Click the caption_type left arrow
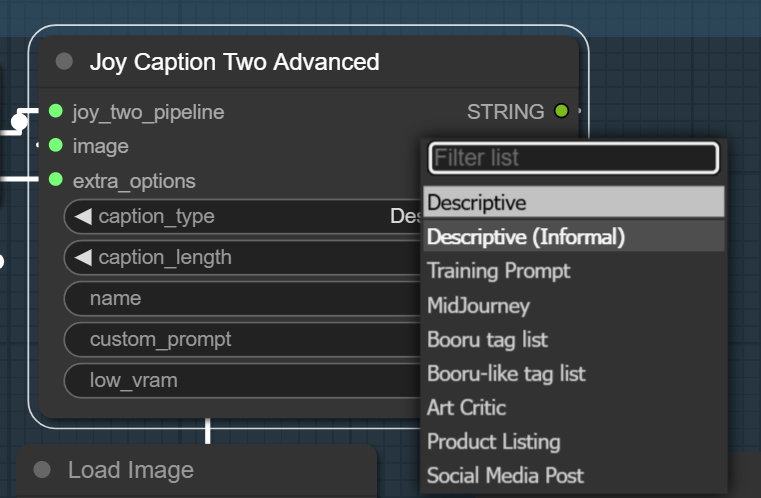This screenshot has height=498, width=761. tap(83, 216)
